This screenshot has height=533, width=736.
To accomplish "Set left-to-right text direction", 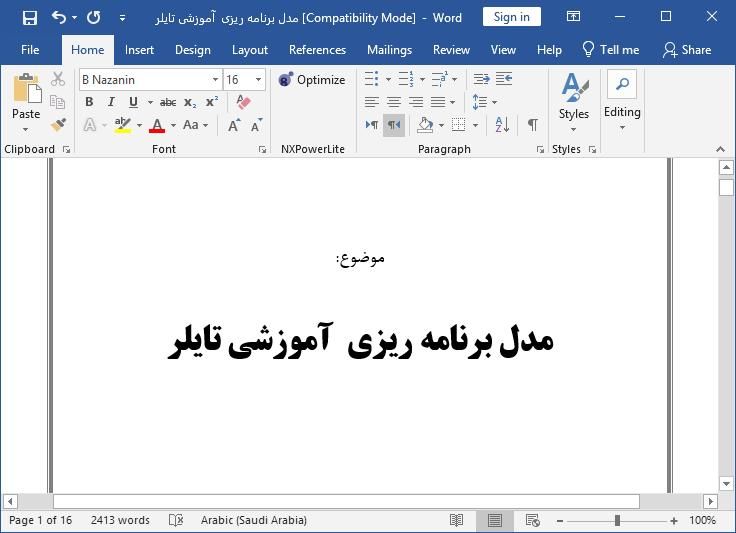I will tap(372, 125).
